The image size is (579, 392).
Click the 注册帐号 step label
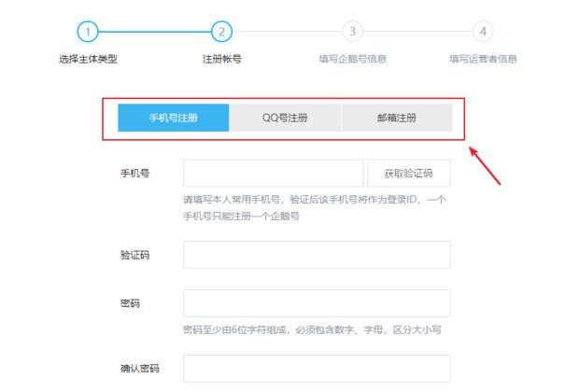click(222, 59)
